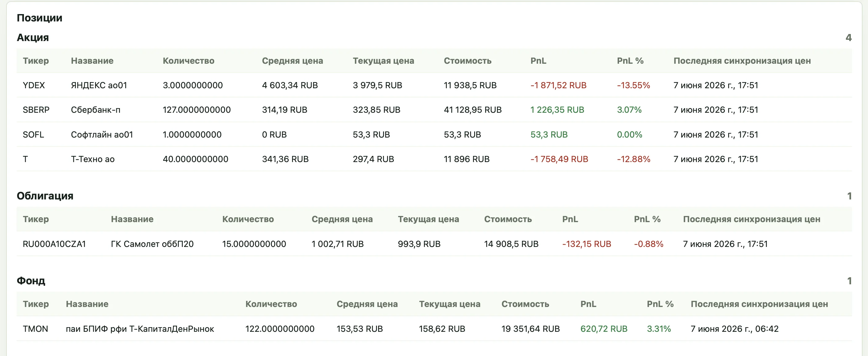Image resolution: width=868 pixels, height=356 pixels.
Task: Select the TMON fund row
Action: coord(434,328)
